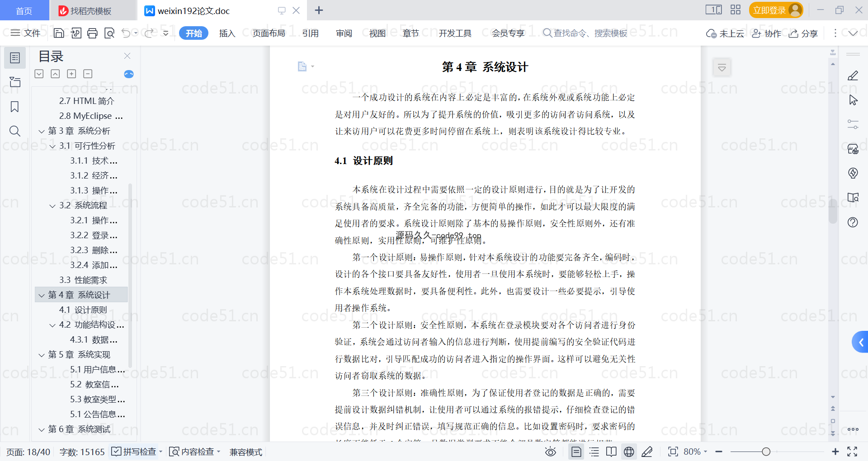The height and width of the screenshot is (461, 868).
Task: Collapse the 第 3 章 系统分析 outline node
Action: click(42, 131)
